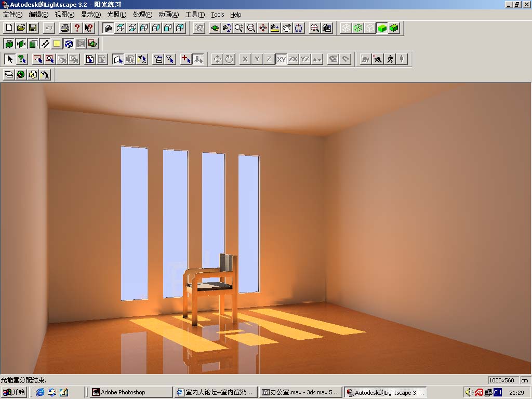This screenshot has height=399, width=532.
Task: Toggle texture display checkered globe icon
Action: (69, 44)
